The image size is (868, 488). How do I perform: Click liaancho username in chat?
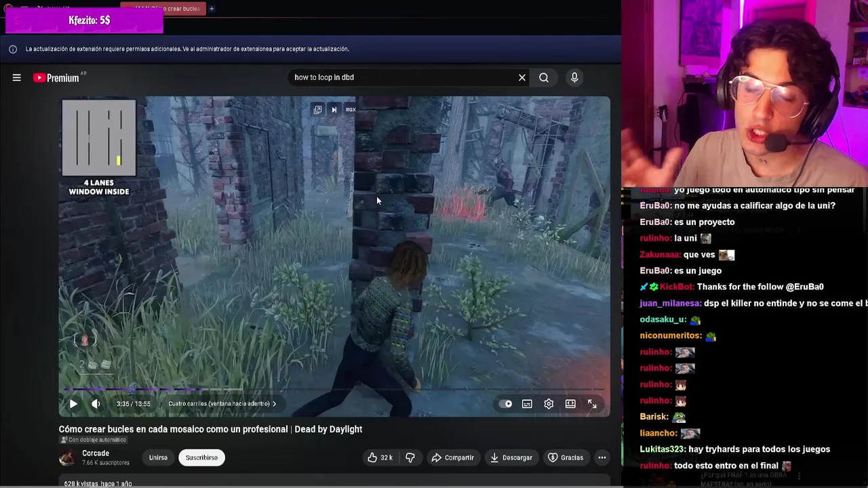(658, 433)
